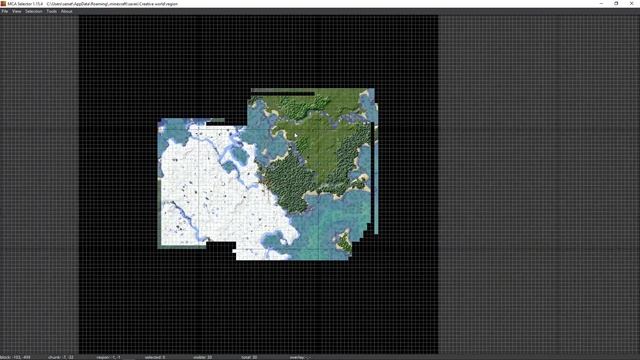Click the chunk coordinates in status bar
The height and width of the screenshot is (360, 640).
61,357
